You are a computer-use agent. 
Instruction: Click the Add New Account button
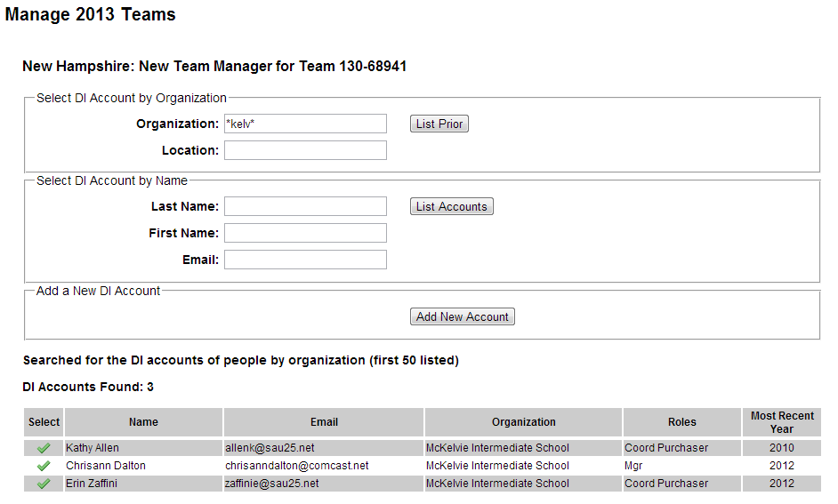tap(463, 316)
